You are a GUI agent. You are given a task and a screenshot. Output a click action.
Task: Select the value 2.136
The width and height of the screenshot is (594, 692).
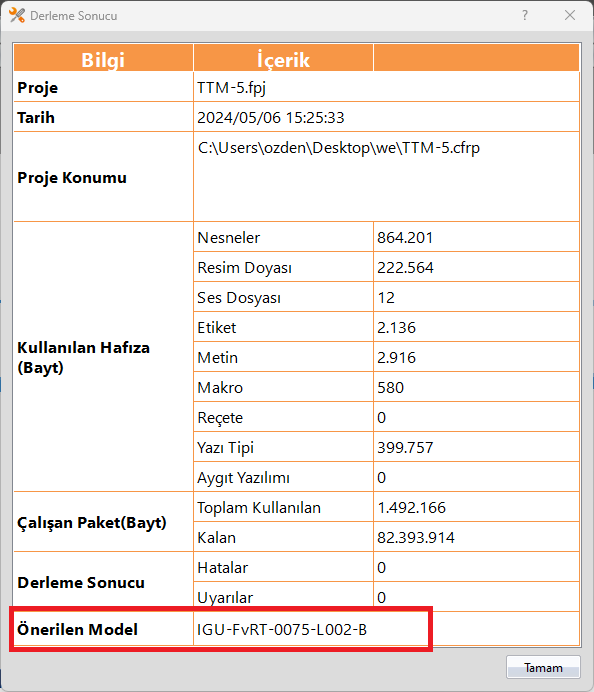pyautogui.click(x=396, y=327)
